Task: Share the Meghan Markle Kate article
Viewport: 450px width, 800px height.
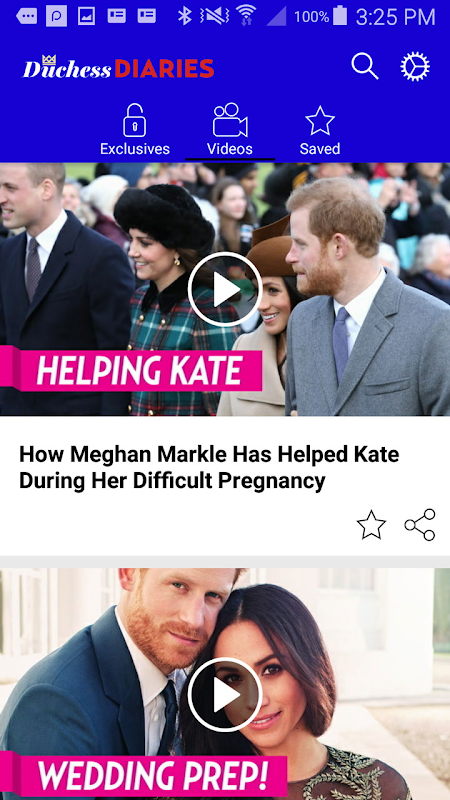Action: pyautogui.click(x=420, y=524)
